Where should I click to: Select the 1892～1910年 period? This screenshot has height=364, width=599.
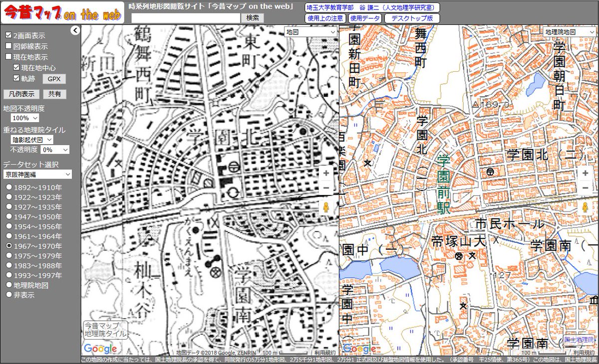[x=9, y=187]
